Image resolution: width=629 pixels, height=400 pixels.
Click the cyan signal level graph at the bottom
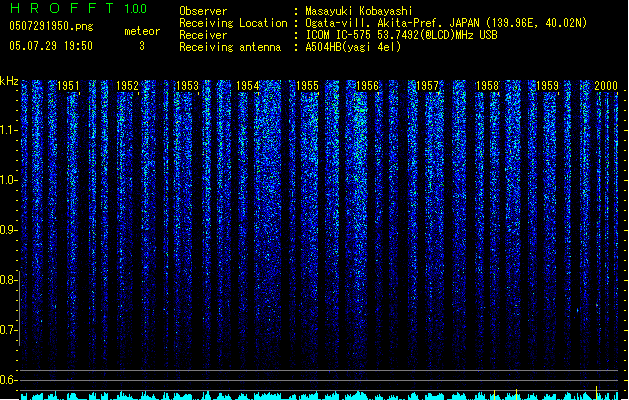[319, 395]
